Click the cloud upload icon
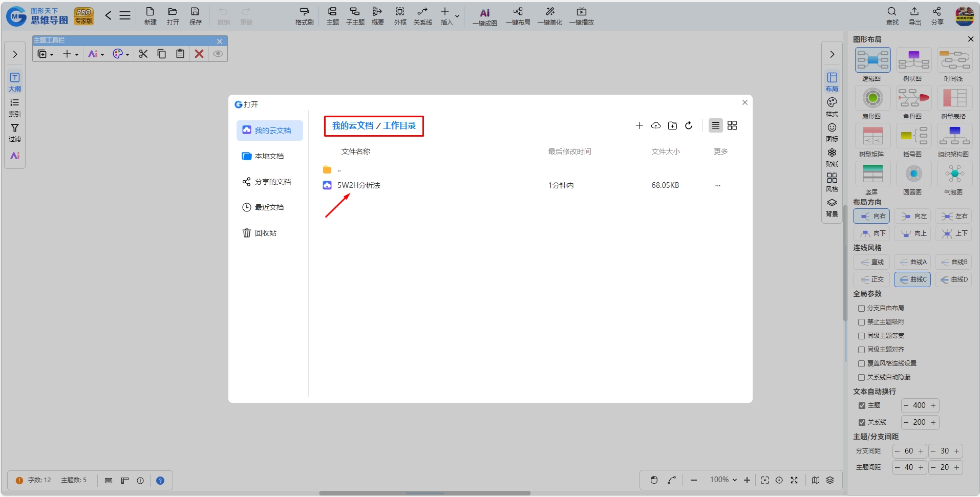This screenshot has height=497, width=980. pyautogui.click(x=656, y=125)
